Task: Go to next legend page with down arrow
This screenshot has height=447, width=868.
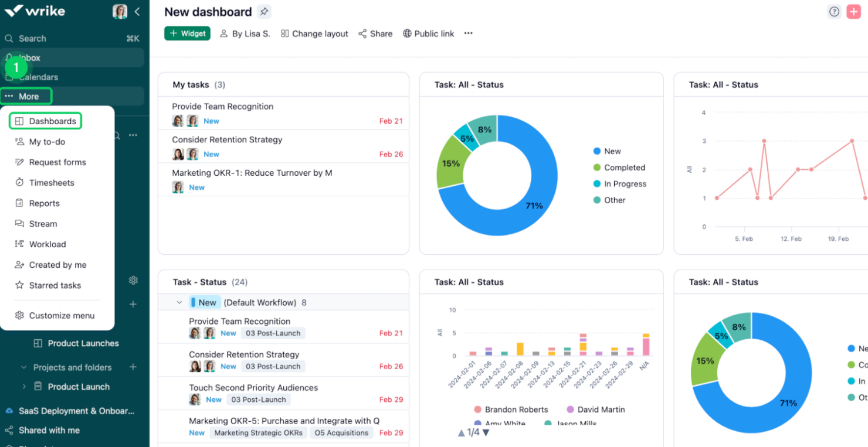Action: (x=486, y=432)
